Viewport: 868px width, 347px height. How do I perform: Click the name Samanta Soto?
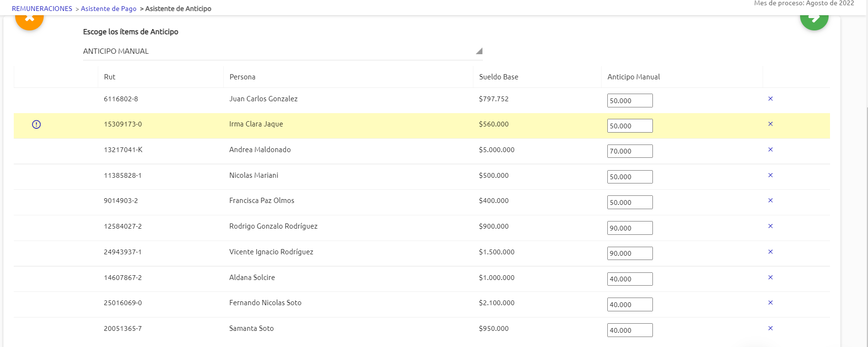[x=252, y=328]
